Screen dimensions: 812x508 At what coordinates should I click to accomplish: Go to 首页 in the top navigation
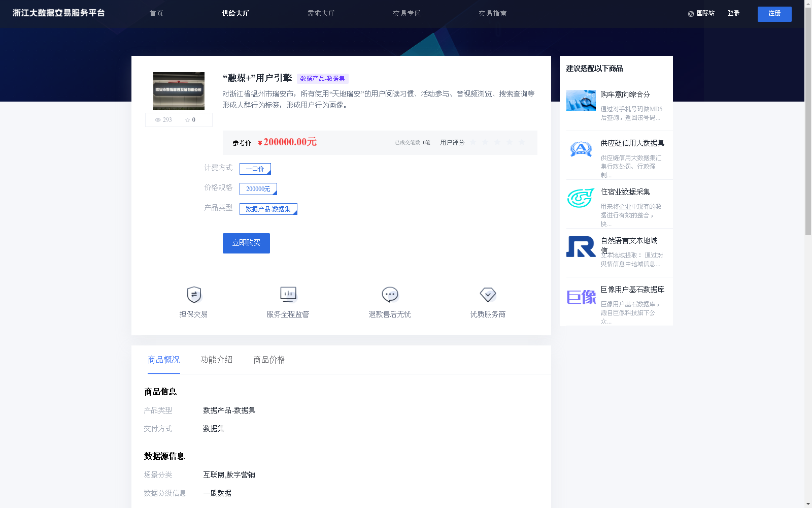click(x=156, y=14)
